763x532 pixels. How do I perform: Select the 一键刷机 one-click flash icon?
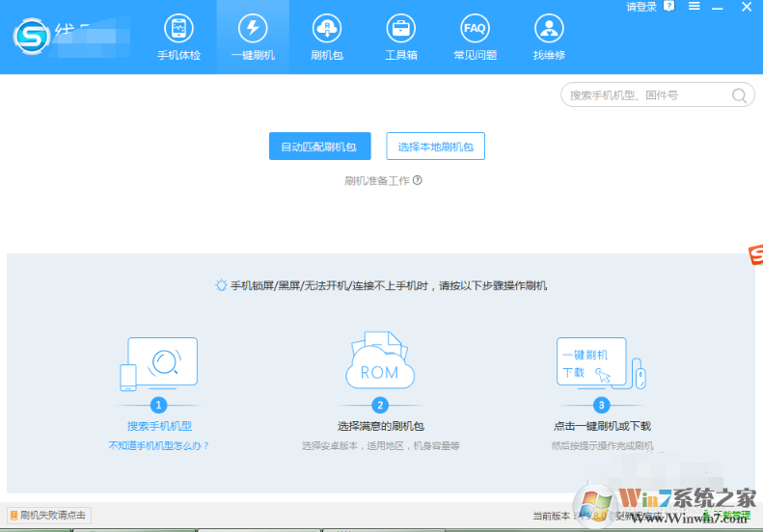(253, 37)
